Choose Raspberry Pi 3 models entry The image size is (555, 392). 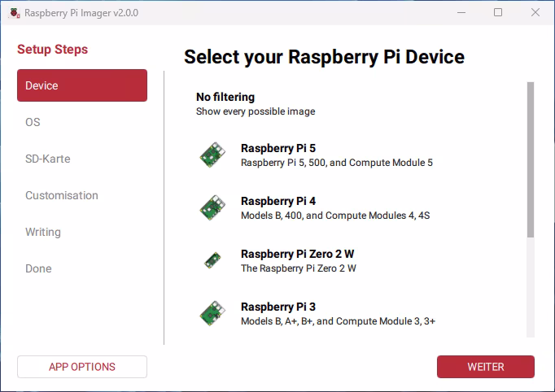(x=338, y=321)
